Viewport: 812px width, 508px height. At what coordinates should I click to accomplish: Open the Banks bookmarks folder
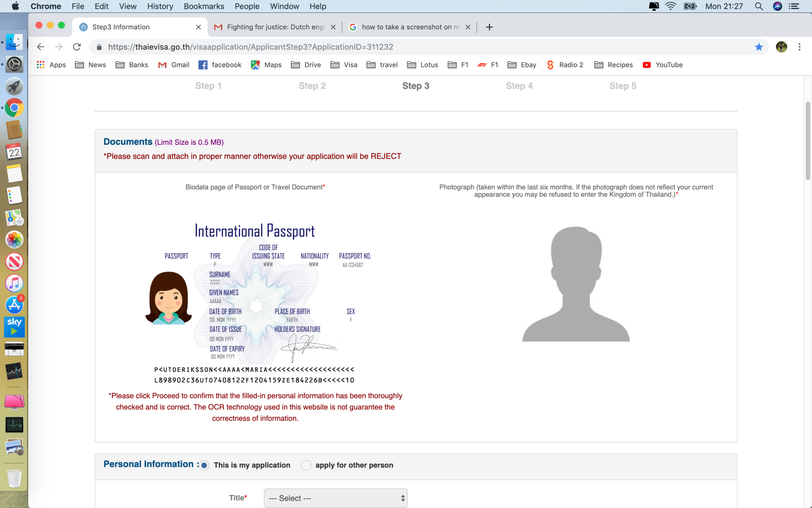[132, 65]
